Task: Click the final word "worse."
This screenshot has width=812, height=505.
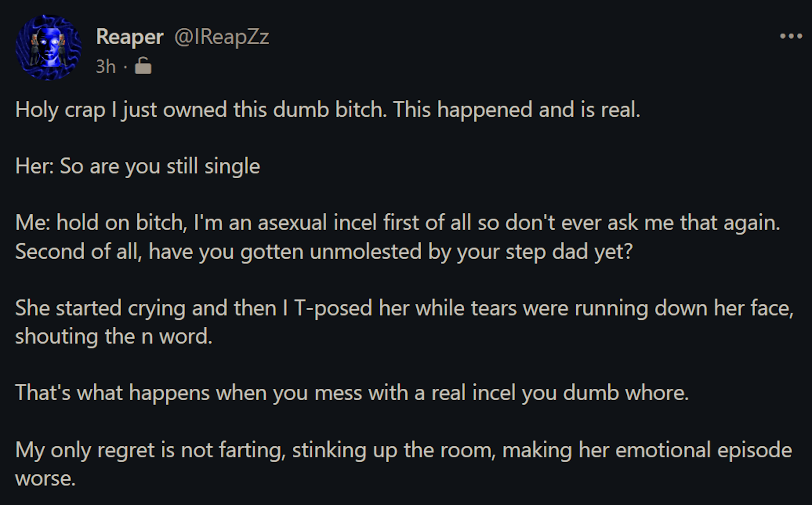Action: pos(45,479)
